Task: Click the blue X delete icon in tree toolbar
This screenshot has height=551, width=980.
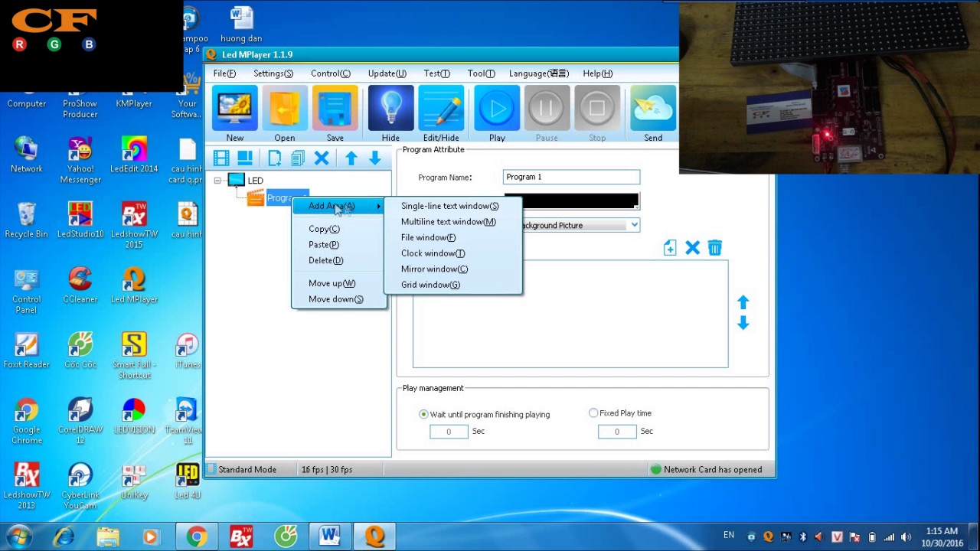Action: coord(322,158)
